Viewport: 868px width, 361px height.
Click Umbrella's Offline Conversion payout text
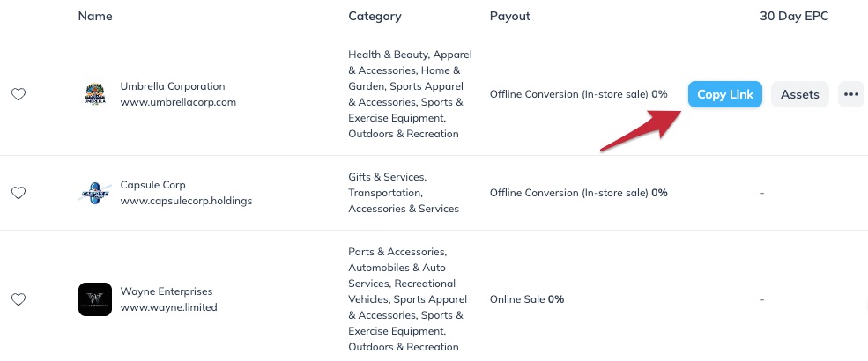pos(578,94)
